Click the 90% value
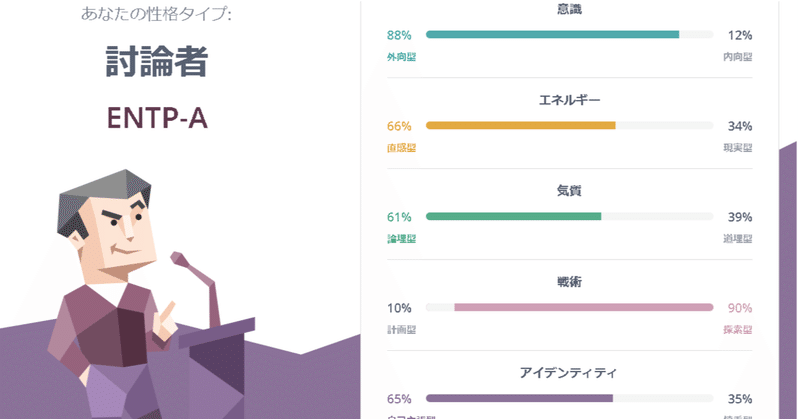Screen dimensions: 800x419 740,307
